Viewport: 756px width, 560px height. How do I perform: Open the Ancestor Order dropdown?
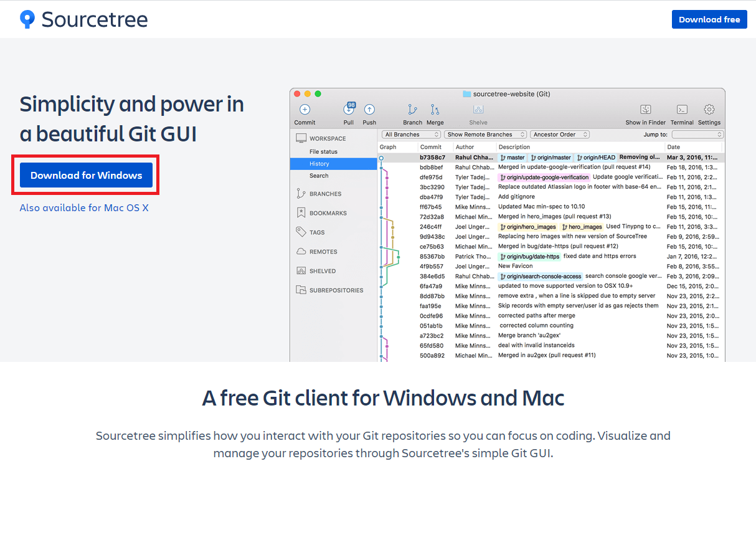coord(560,135)
